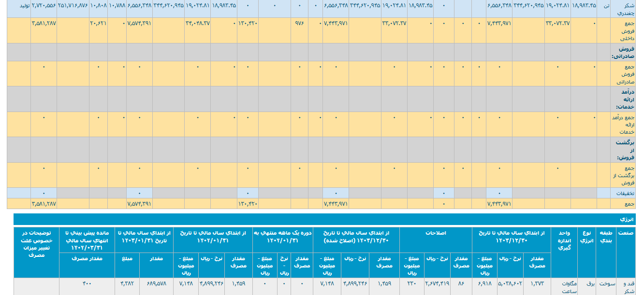Viewport: 644px width, 295px height.
Task: Select the مگاوات ساعت unit cell
Action: click(564, 287)
